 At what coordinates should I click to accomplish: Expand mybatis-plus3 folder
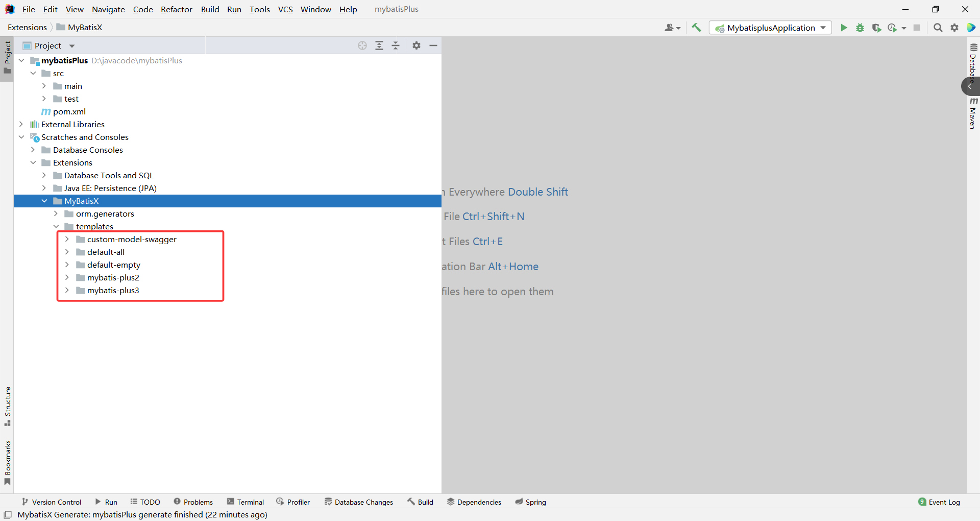67,290
